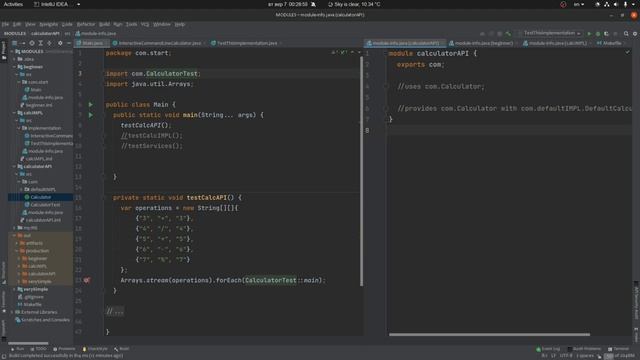Open TODO tool window at bottom

38,349
